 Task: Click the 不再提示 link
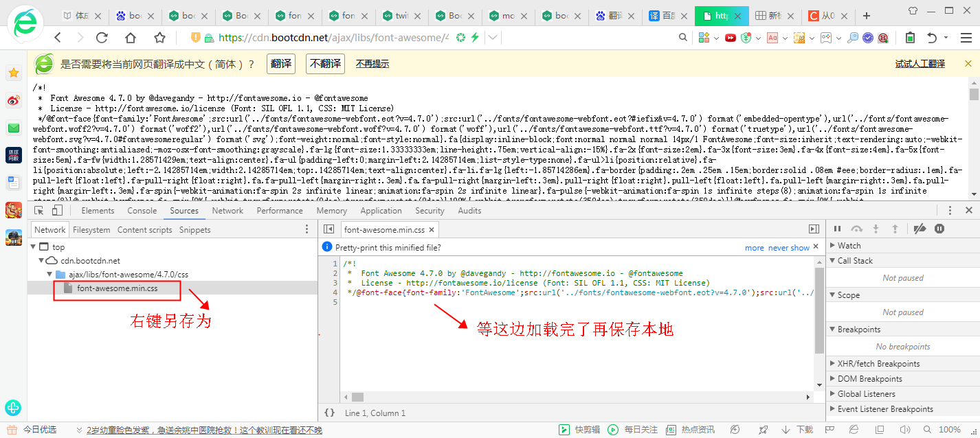(372, 64)
